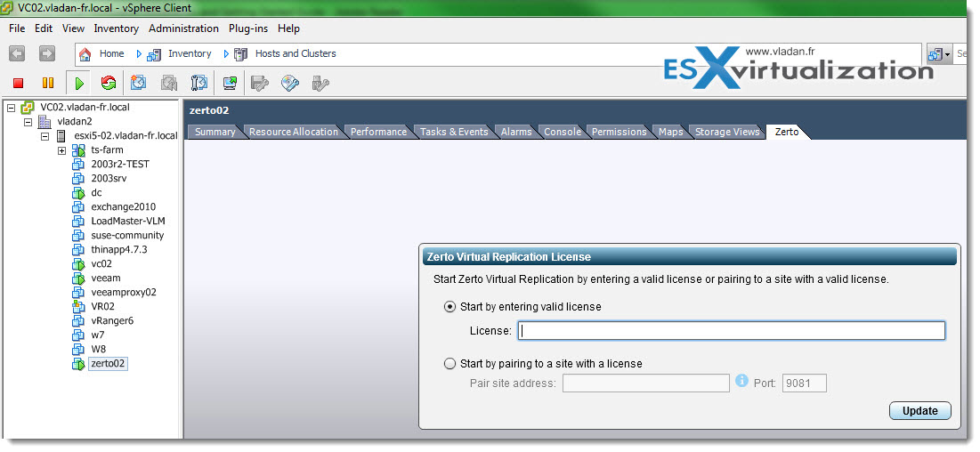Screen dimensions: 980x452
Task: Collapse the esxi5-02 host node
Action: 45,136
